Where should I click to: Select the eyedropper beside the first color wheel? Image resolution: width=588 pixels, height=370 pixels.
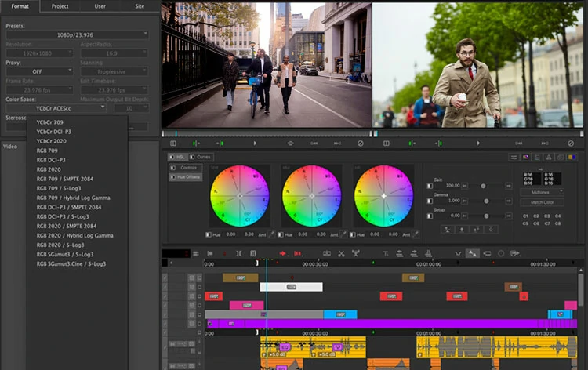click(x=272, y=234)
